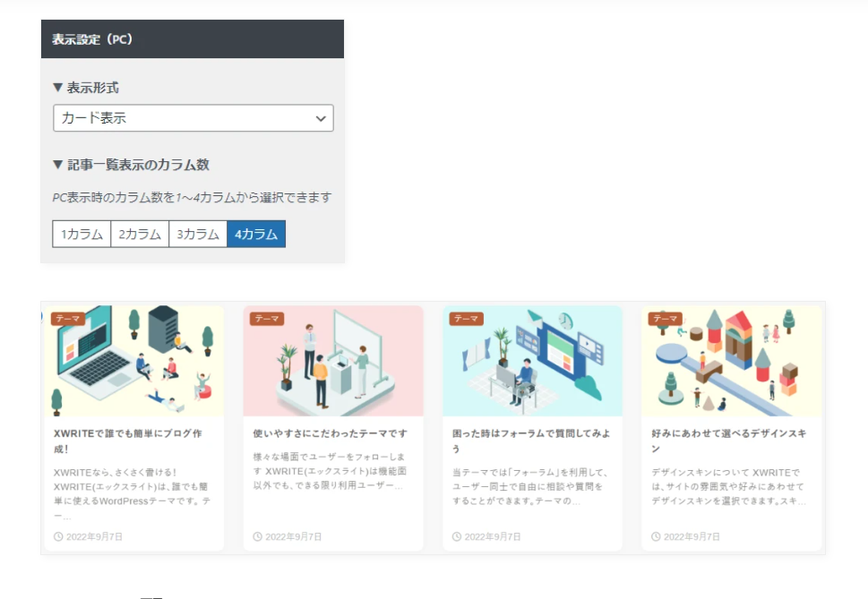Click the 記事一覧表示のカラム数 section label
The height and width of the screenshot is (599, 868).
pyautogui.click(x=138, y=164)
